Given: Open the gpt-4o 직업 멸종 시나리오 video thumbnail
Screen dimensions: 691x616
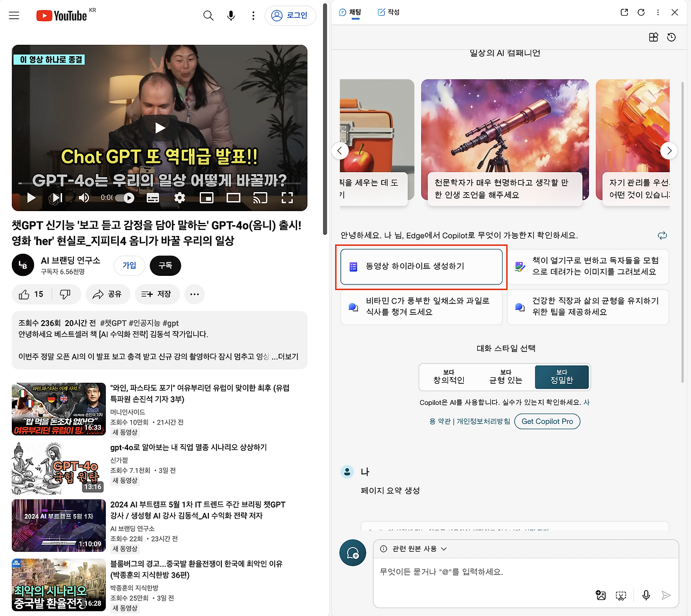Looking at the screenshot, I should point(59,469).
